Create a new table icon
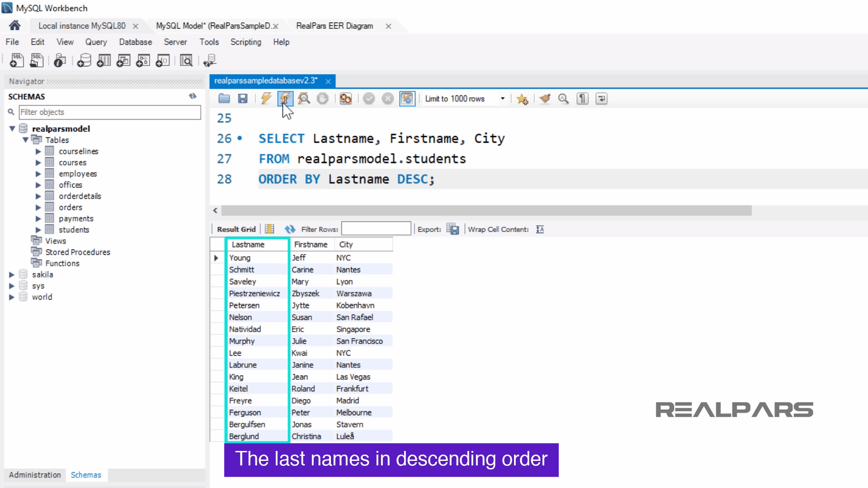Image resolution: width=868 pixels, height=488 pixels. (104, 60)
